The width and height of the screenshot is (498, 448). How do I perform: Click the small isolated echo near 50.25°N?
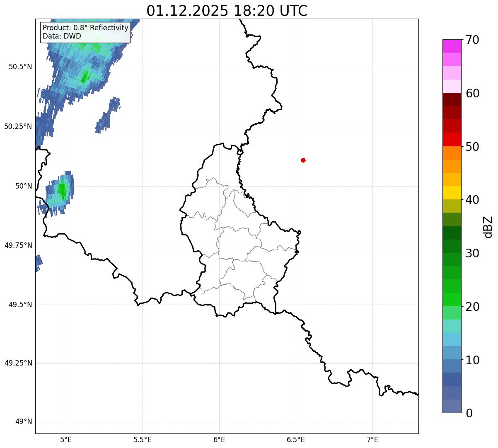coord(107,115)
